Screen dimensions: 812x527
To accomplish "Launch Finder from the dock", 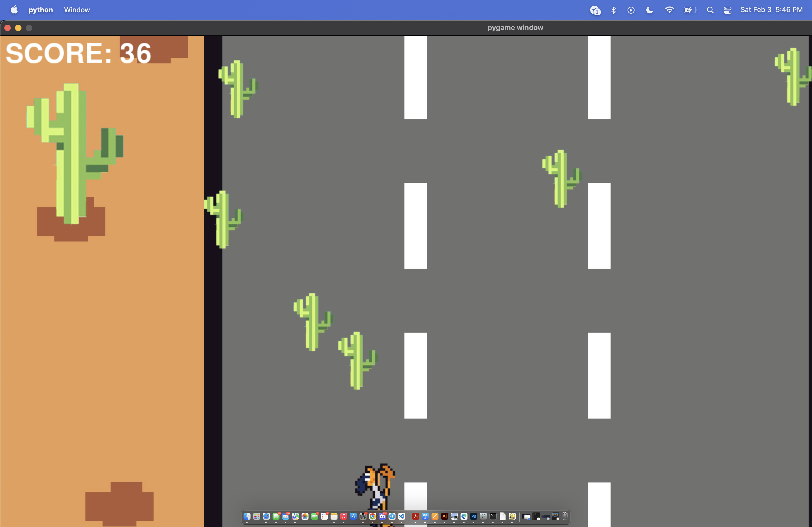I will click(247, 517).
